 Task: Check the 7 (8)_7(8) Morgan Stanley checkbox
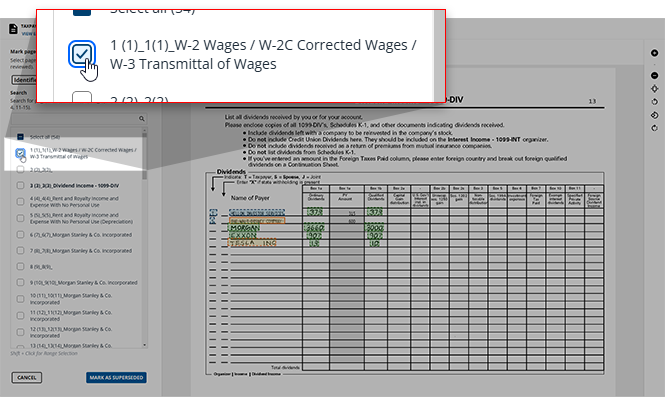tap(20, 251)
